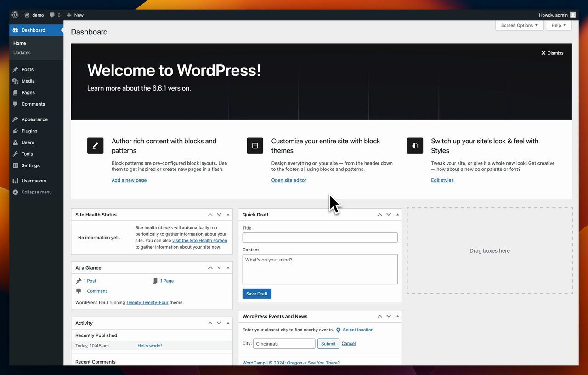Open Learn more about 6.6.1 version
The image size is (588, 375).
[139, 88]
